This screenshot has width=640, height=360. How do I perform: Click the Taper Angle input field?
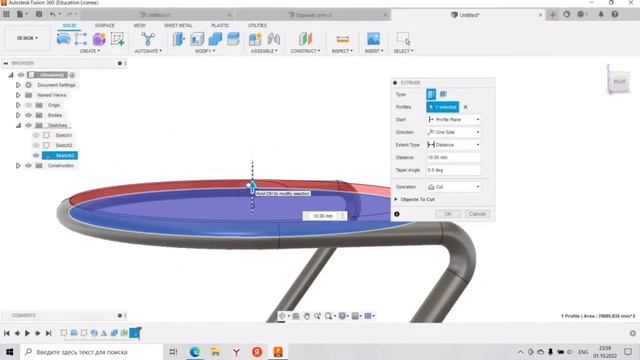click(x=453, y=170)
